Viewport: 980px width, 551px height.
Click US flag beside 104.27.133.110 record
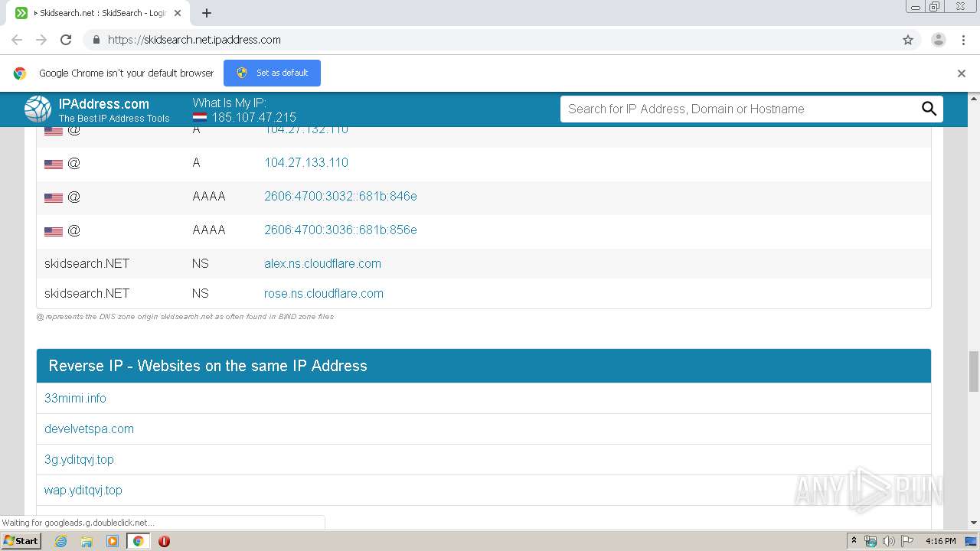[54, 164]
